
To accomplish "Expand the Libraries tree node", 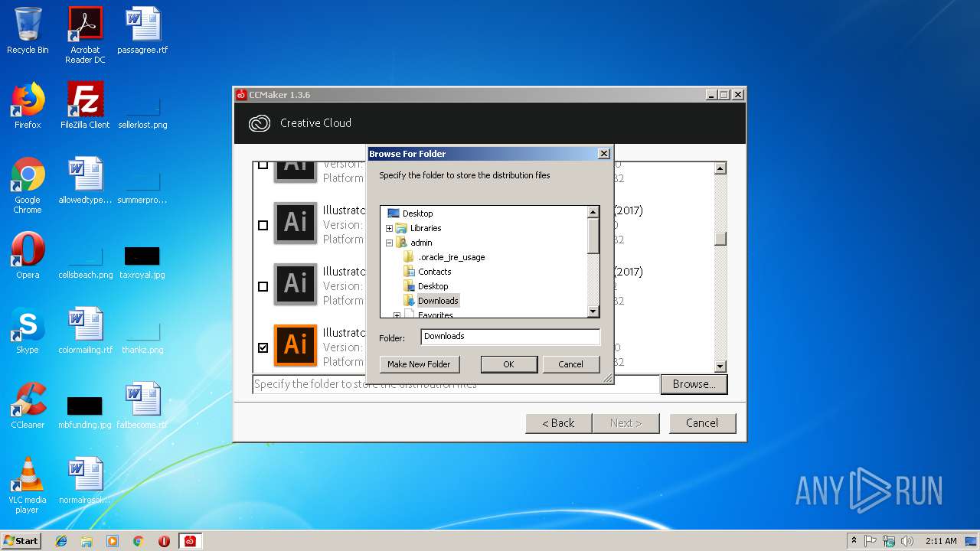I will pos(389,228).
